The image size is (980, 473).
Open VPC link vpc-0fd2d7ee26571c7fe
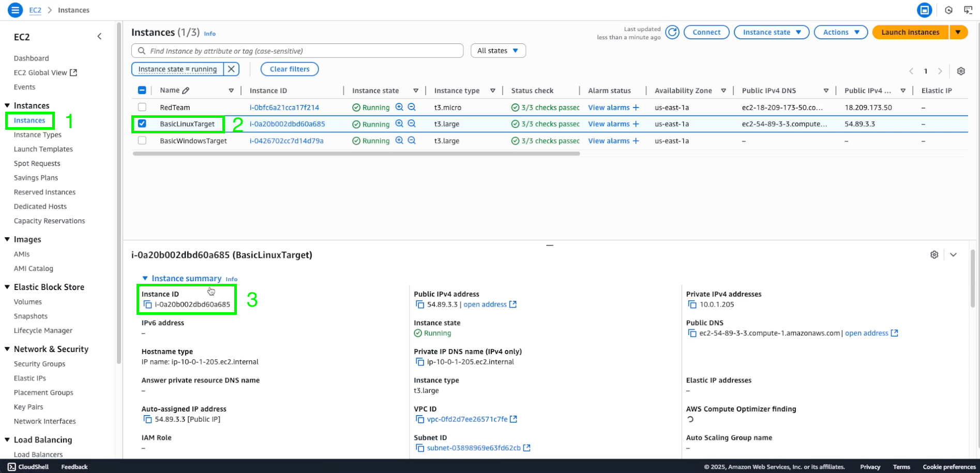point(472,419)
